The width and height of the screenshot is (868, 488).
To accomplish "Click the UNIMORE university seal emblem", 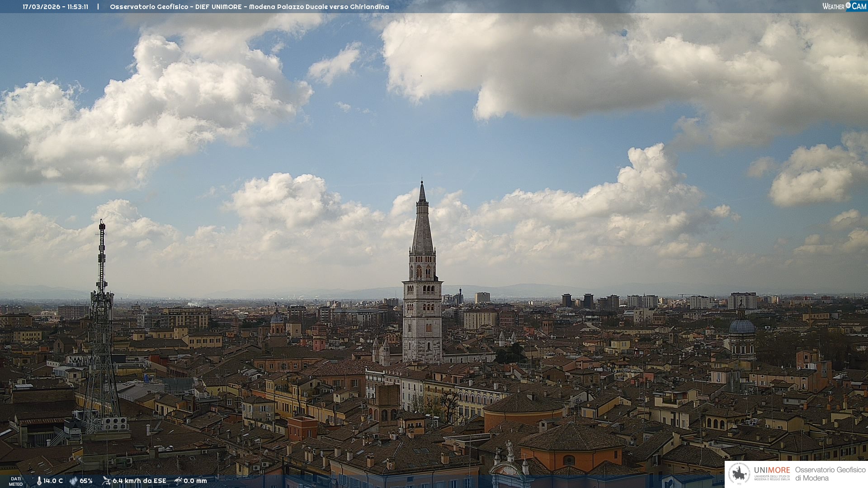I will pyautogui.click(x=740, y=474).
